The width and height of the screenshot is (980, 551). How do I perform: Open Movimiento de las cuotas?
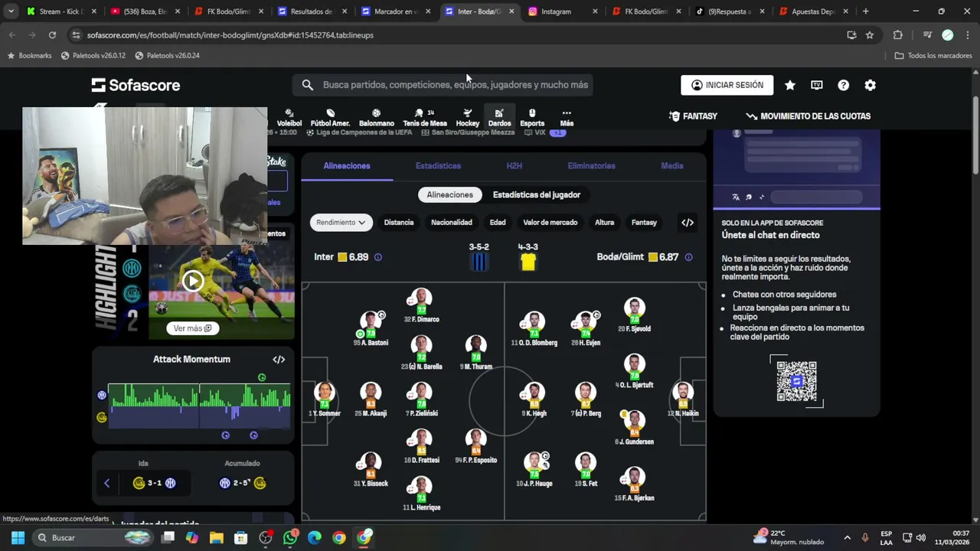tap(808, 116)
